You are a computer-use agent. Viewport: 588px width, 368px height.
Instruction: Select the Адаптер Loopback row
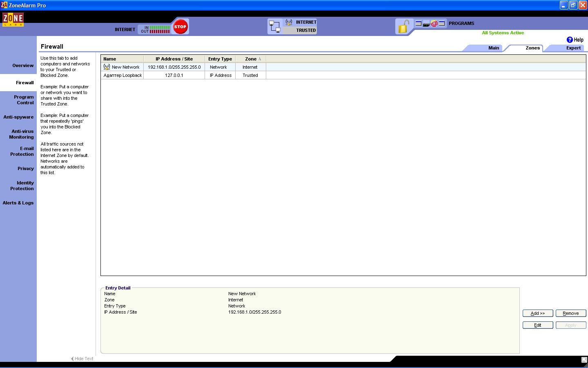tap(343, 75)
